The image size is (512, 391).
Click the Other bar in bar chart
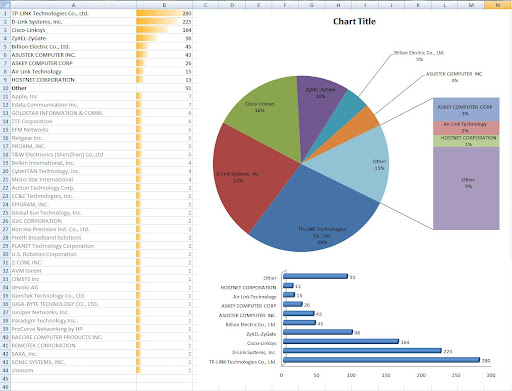click(x=315, y=276)
